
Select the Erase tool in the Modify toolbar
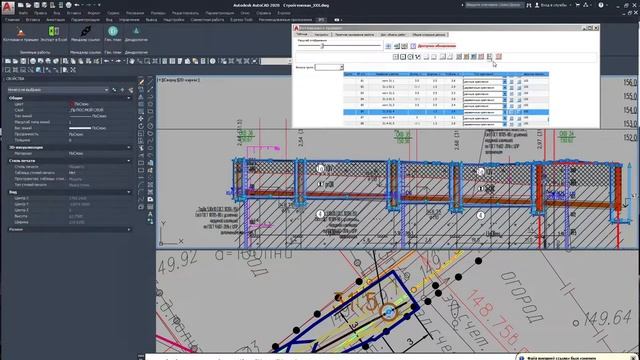(141, 81)
